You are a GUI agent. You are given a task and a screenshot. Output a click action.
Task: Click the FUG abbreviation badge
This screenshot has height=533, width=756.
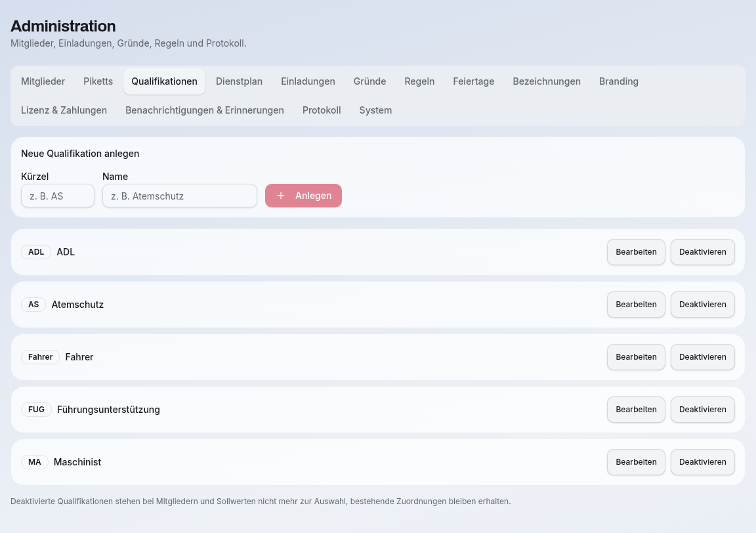click(x=36, y=410)
